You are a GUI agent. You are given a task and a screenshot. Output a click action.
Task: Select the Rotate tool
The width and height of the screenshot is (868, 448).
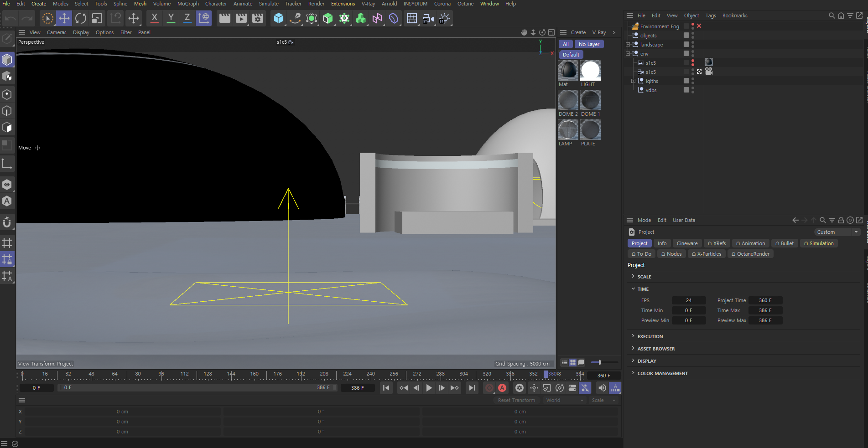81,18
